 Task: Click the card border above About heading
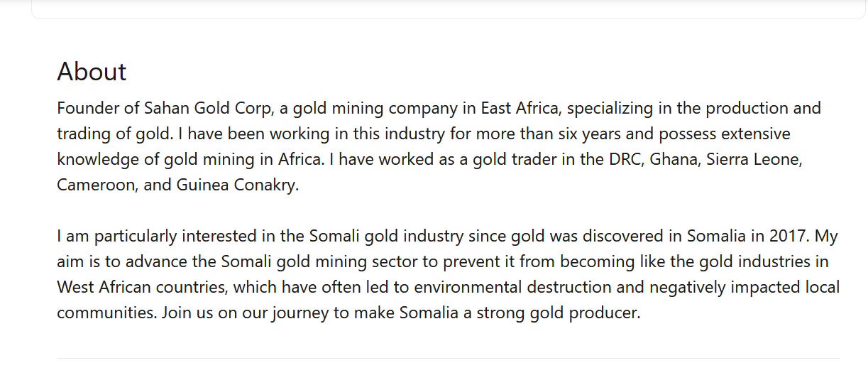(448, 18)
